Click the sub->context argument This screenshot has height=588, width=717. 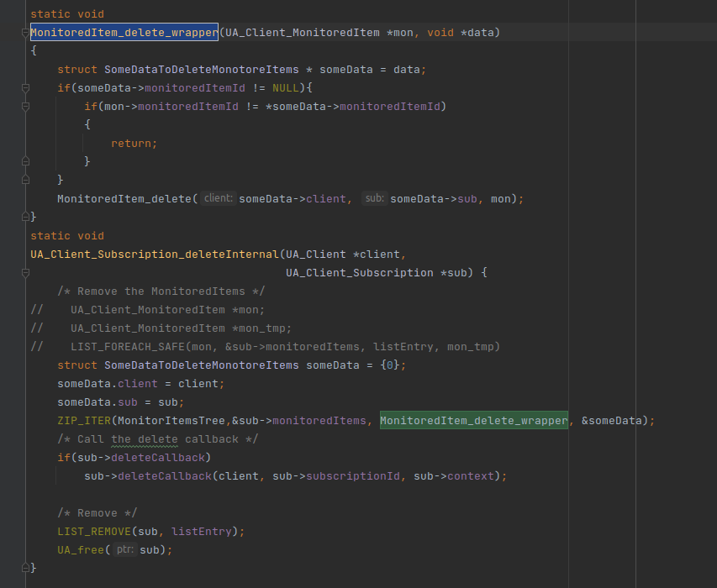454,476
